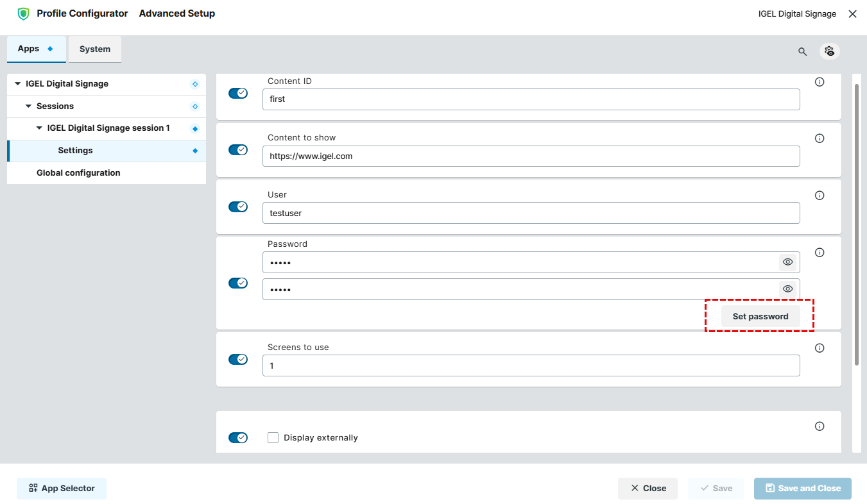Click the Set password button
This screenshot has height=504, width=867.
click(x=760, y=317)
